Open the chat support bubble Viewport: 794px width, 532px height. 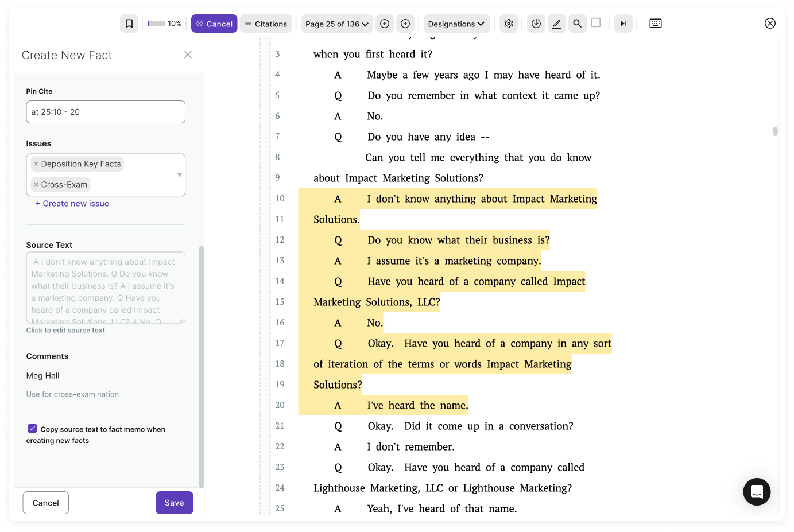coord(756,492)
